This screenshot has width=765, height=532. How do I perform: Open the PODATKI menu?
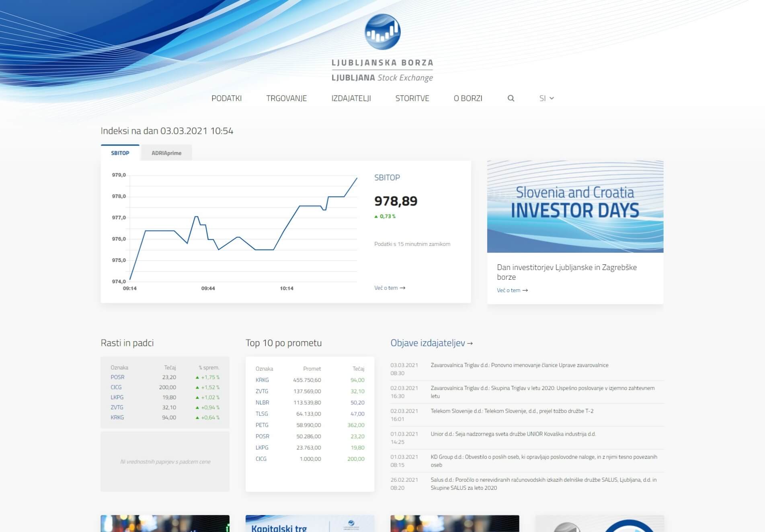(x=226, y=98)
